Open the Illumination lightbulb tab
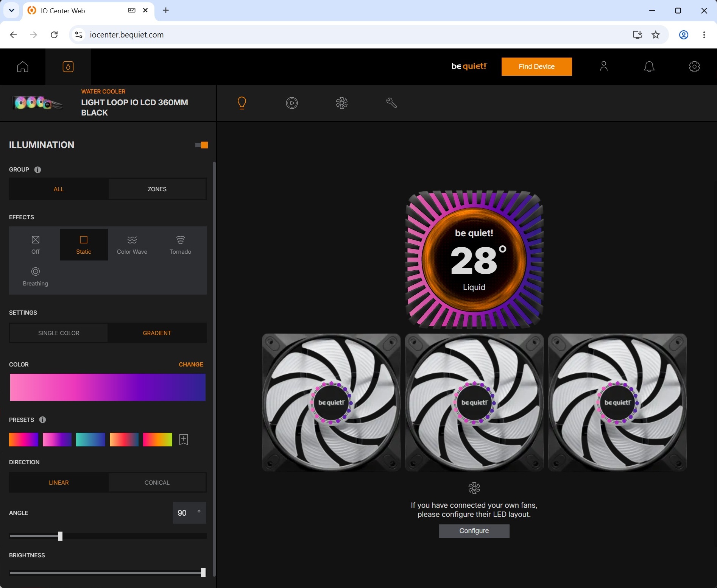Image resolution: width=717 pixels, height=588 pixels. coord(242,103)
